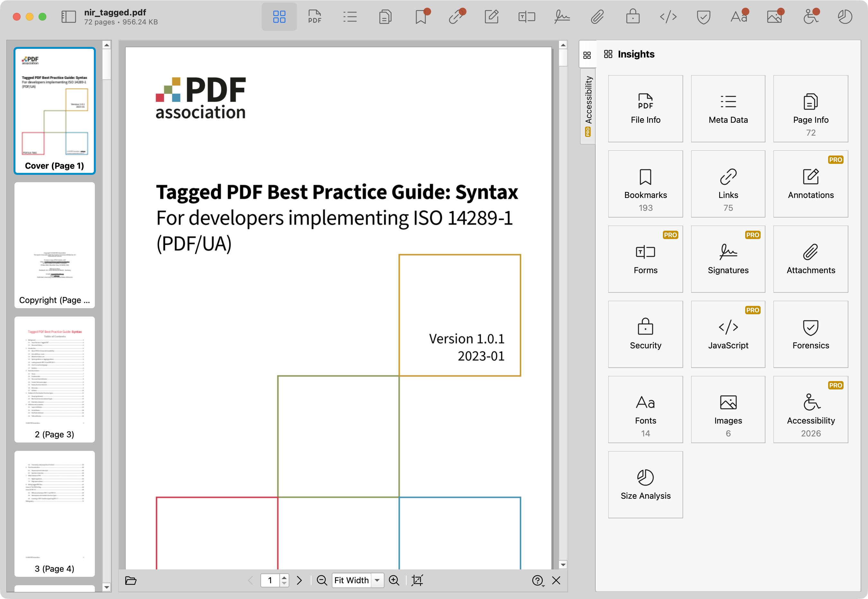Open Forms icon in top toolbar

[527, 17]
